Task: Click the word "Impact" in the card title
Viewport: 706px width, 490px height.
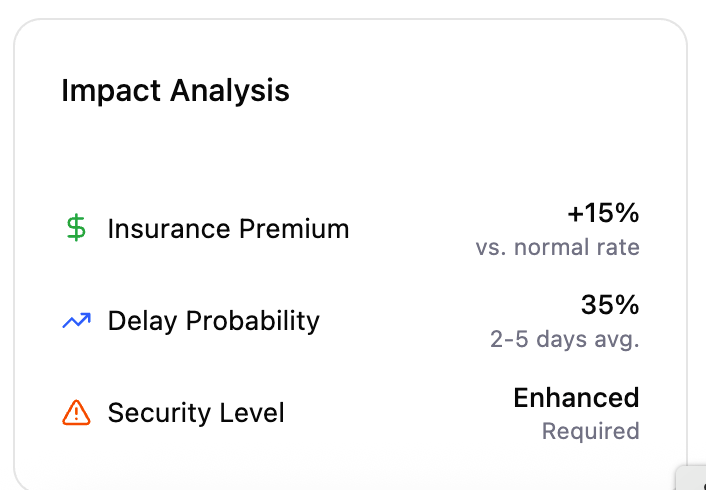Action: tap(111, 91)
